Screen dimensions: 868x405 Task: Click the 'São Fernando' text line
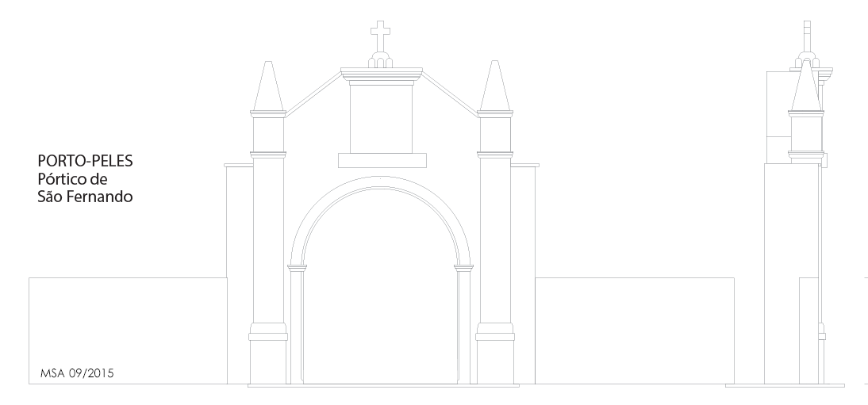85,197
